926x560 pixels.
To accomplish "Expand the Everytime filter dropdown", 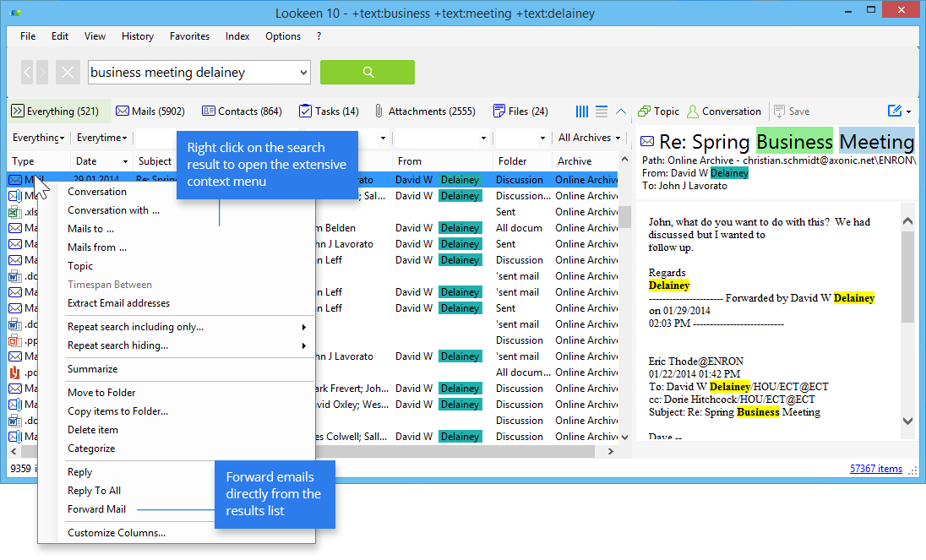I will pyautogui.click(x=101, y=138).
